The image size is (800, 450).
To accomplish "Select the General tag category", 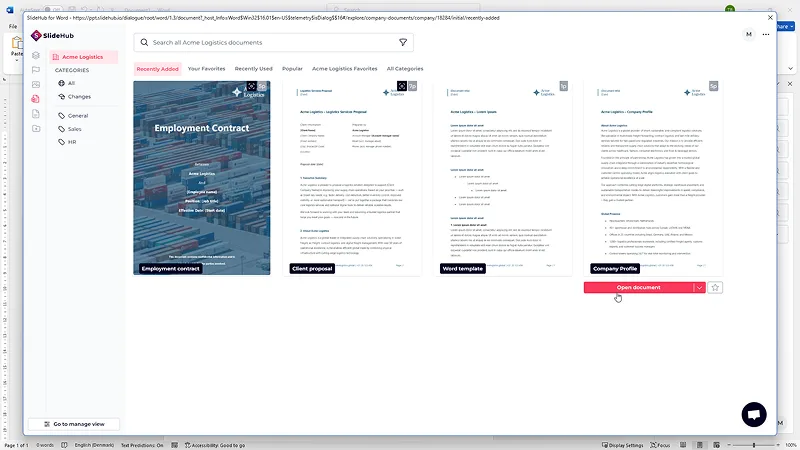I will tap(73, 116).
